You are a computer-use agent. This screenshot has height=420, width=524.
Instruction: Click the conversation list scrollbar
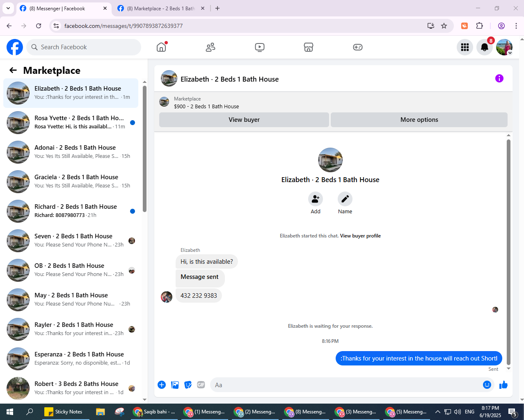pyautogui.click(x=144, y=149)
